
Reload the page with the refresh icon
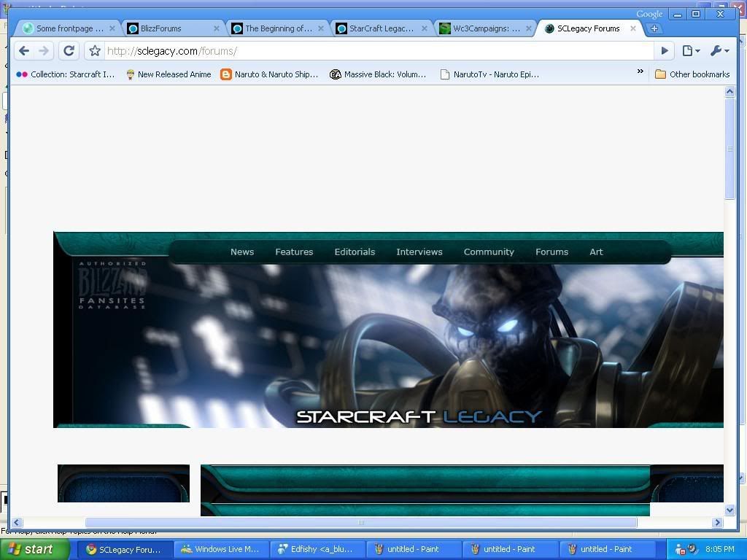(69, 51)
